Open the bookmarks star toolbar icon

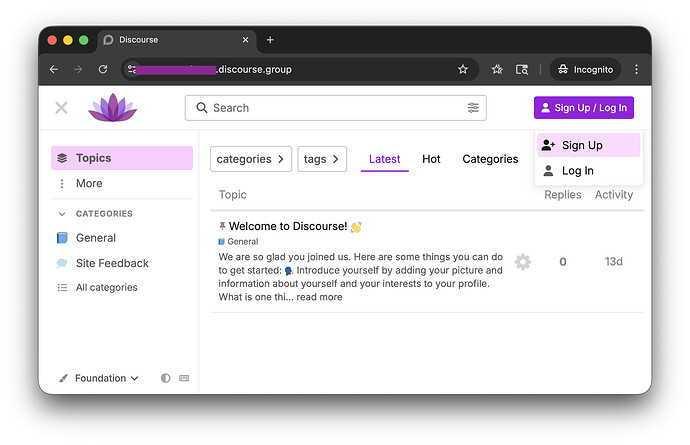click(497, 69)
